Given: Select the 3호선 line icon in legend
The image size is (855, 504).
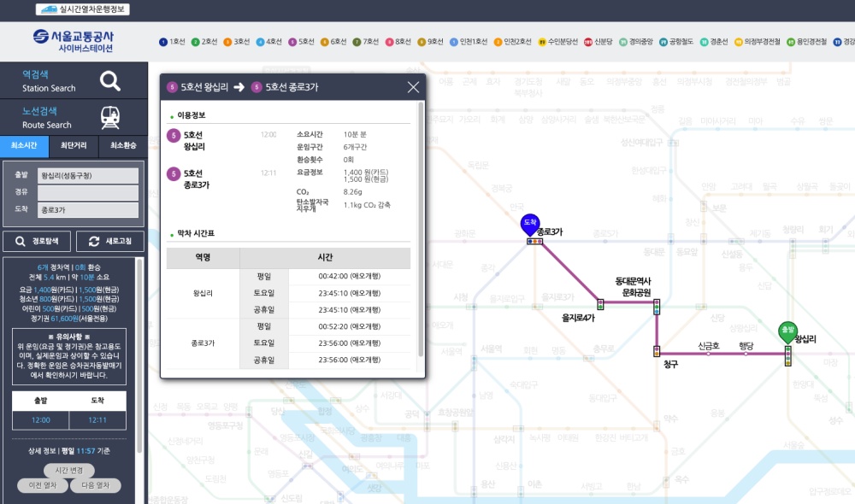Looking at the screenshot, I should pyautogui.click(x=227, y=42).
